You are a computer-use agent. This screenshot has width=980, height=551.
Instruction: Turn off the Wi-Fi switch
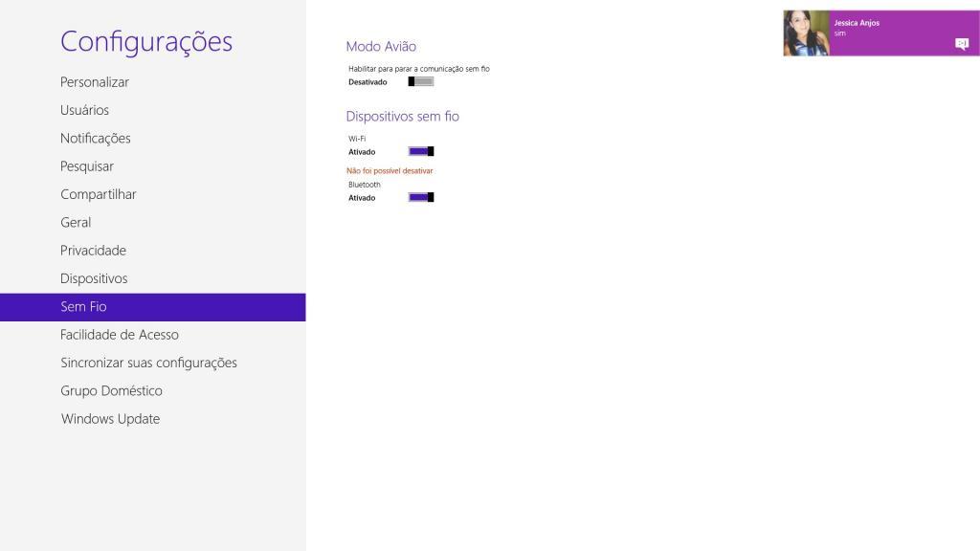pyautogui.click(x=421, y=151)
